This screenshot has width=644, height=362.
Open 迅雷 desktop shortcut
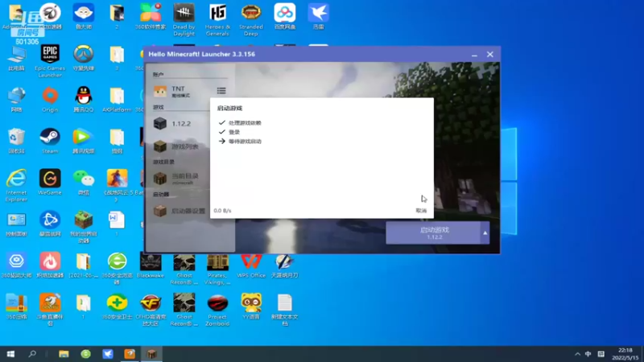click(x=318, y=16)
